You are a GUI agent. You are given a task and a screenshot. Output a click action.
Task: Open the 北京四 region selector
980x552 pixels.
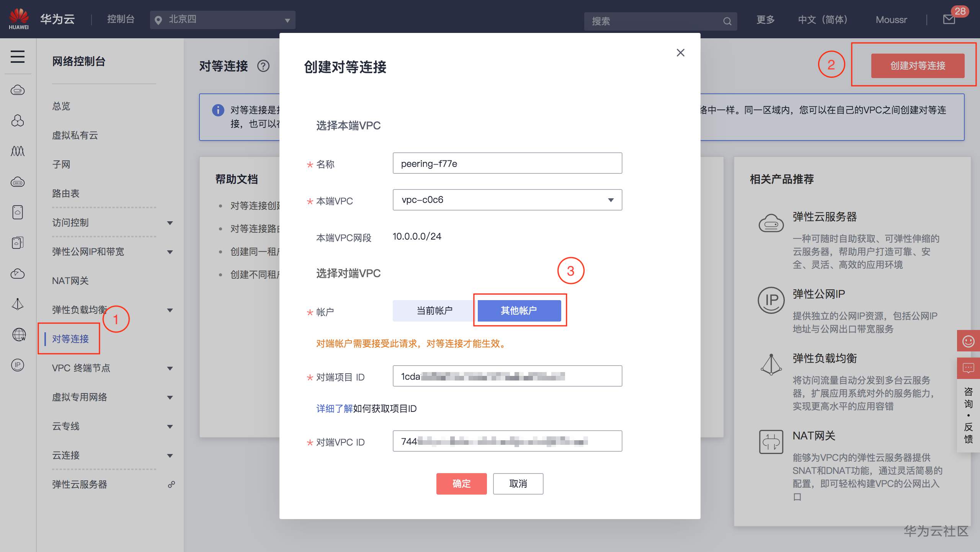click(x=223, y=20)
